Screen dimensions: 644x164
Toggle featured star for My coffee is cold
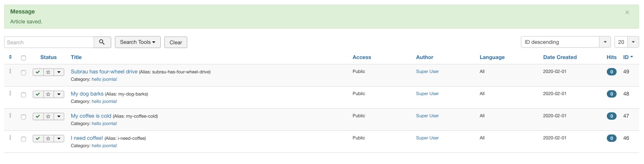point(48,116)
